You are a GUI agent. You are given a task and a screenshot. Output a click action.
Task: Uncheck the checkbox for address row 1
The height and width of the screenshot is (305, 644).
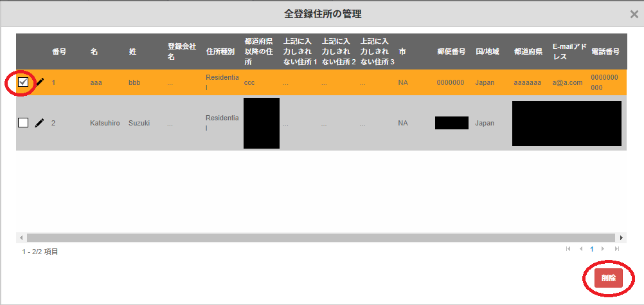tap(23, 82)
